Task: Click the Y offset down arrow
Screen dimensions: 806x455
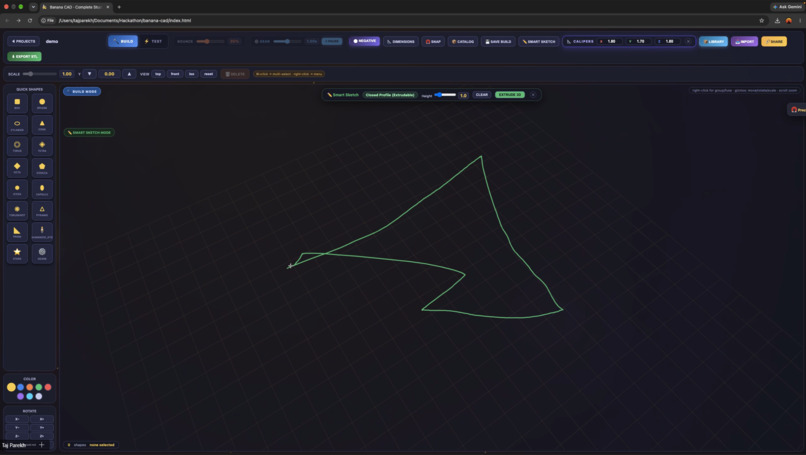Action: [x=89, y=74]
